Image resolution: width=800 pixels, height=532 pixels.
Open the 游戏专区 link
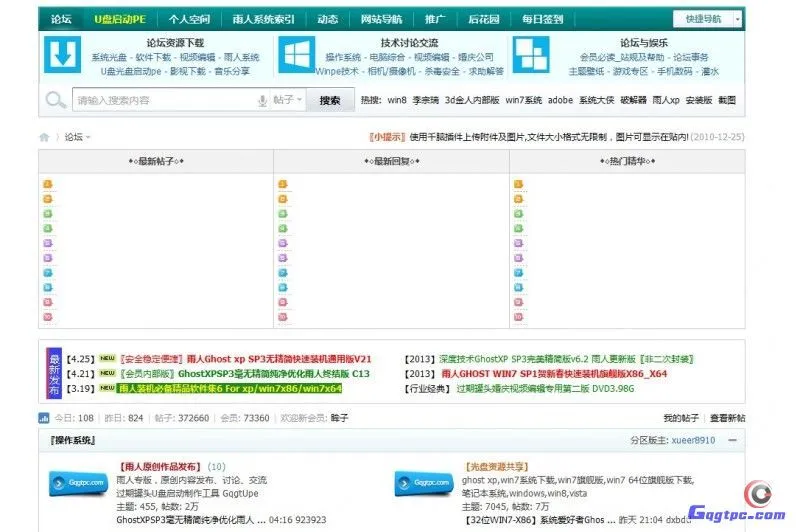pos(630,71)
